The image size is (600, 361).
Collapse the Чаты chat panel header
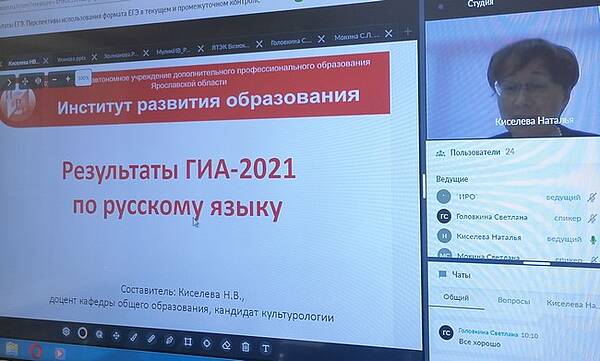tap(455, 274)
